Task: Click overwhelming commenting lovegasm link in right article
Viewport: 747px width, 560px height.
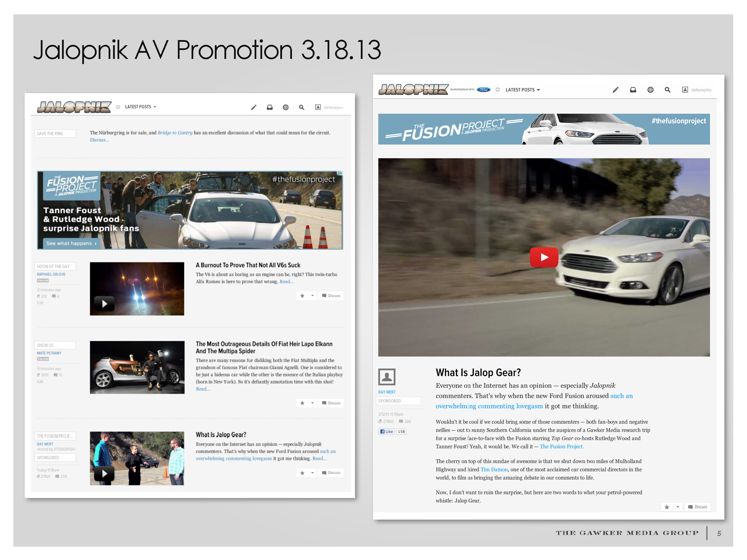Action: [x=489, y=406]
